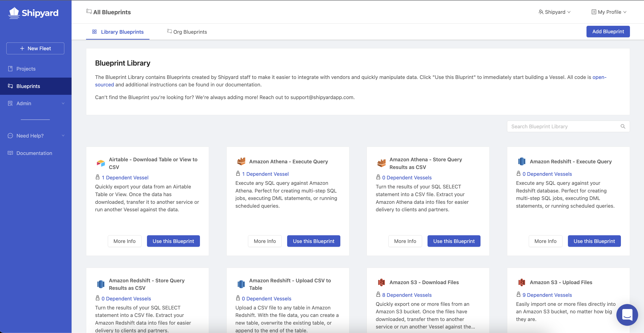Open the Shipyard organization dropdown
644x333 pixels.
[555, 12]
